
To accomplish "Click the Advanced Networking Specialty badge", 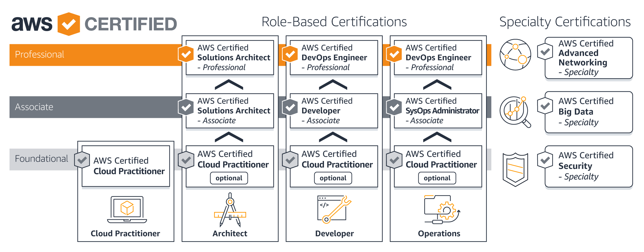I will pyautogui.click(x=545, y=52).
